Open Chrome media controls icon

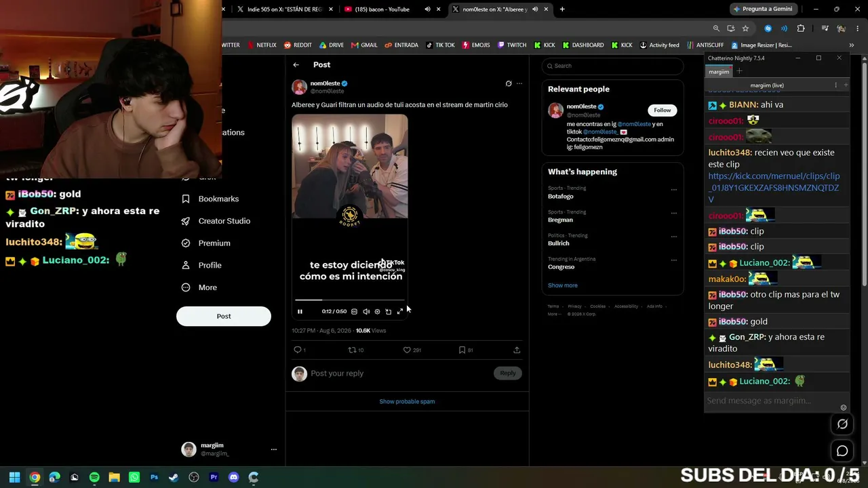coord(825,28)
